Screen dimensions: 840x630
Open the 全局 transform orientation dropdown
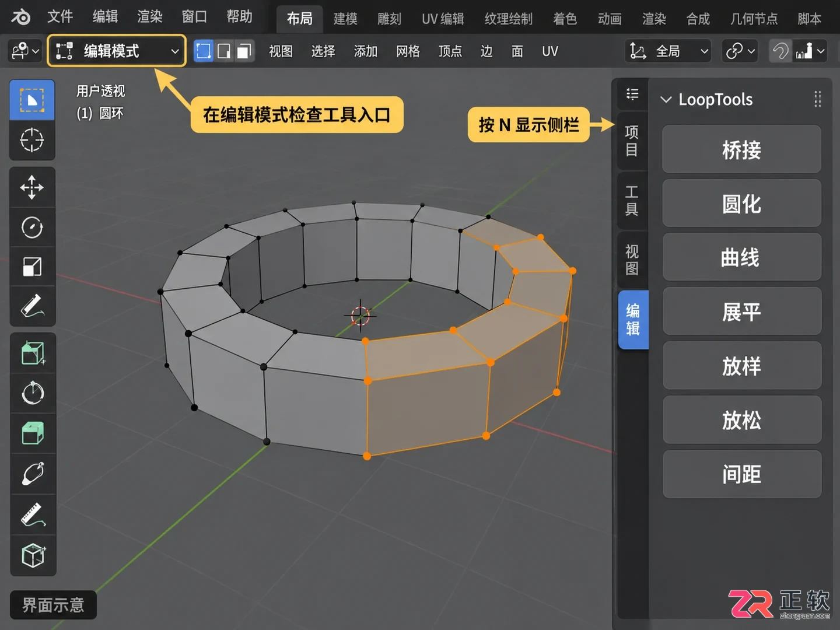click(x=668, y=51)
